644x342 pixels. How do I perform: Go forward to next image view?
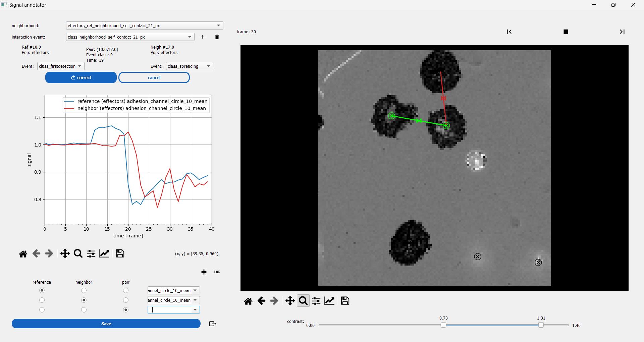click(274, 301)
